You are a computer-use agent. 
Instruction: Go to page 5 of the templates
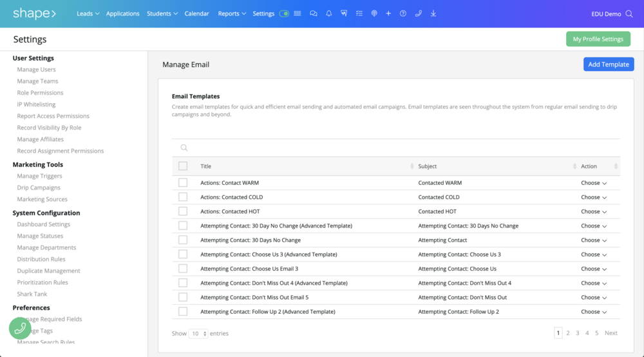pyautogui.click(x=597, y=333)
